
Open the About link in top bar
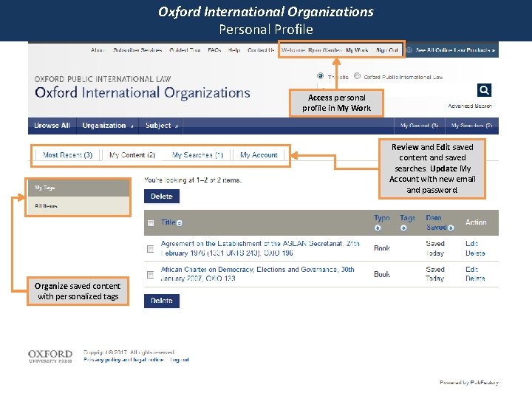click(98, 50)
